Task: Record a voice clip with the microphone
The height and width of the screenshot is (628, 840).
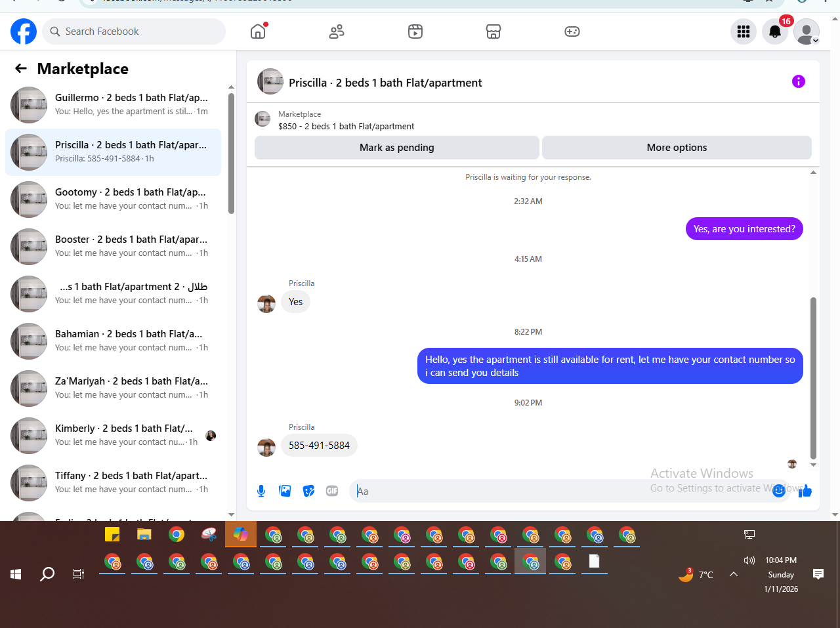Action: click(261, 491)
